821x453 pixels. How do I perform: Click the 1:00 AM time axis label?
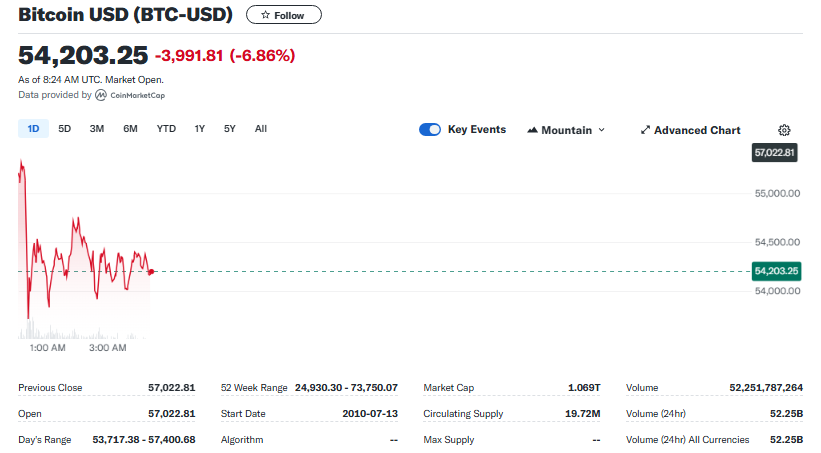tap(48, 348)
